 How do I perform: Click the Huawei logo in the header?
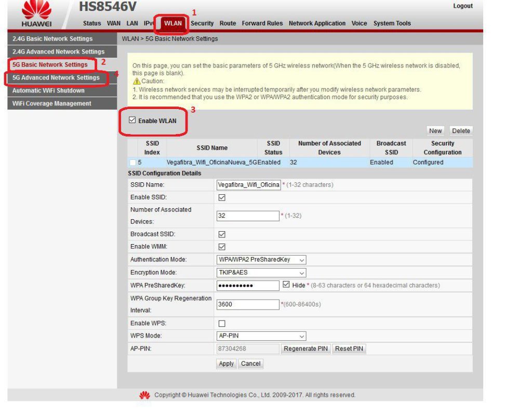(36, 14)
